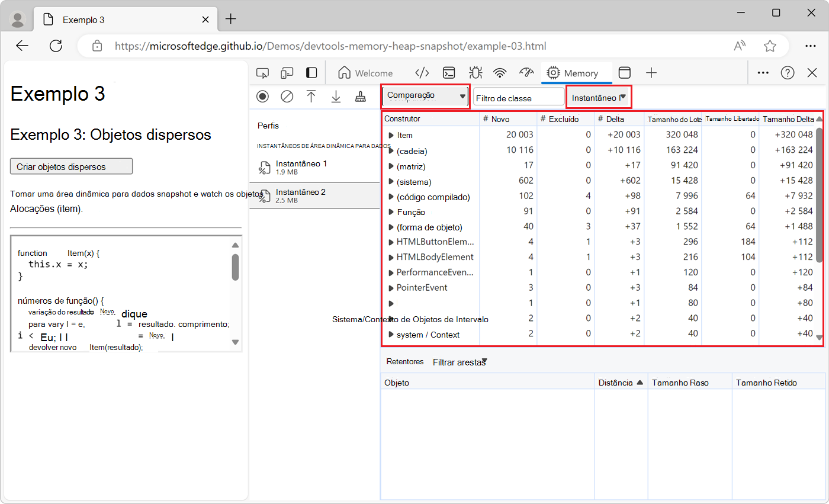
Task: Click the record heap snapshot icon
Action: coord(262,97)
